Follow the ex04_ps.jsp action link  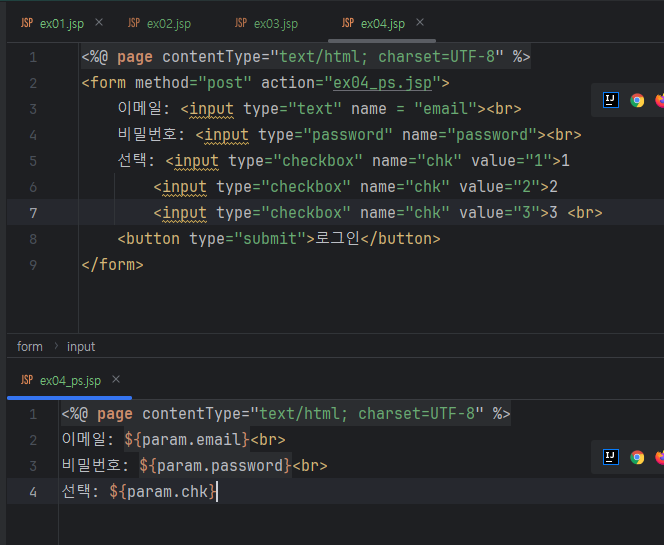[382, 83]
